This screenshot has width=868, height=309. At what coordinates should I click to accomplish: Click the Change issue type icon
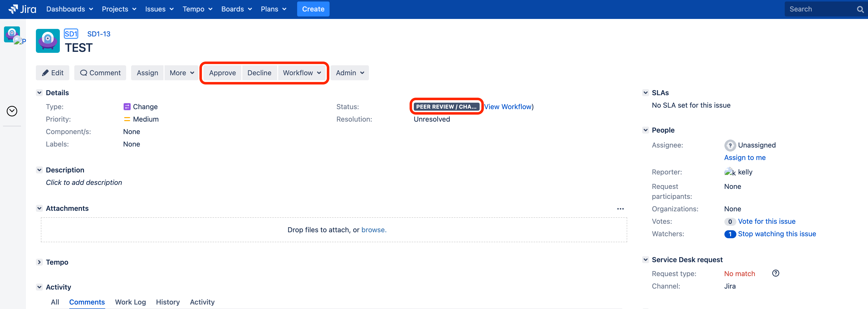click(127, 106)
